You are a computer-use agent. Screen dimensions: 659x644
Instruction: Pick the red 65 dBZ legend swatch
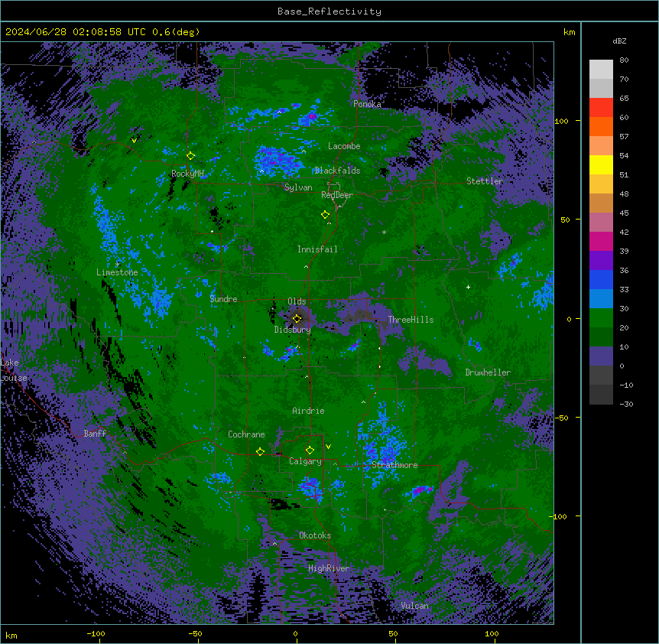[601, 108]
